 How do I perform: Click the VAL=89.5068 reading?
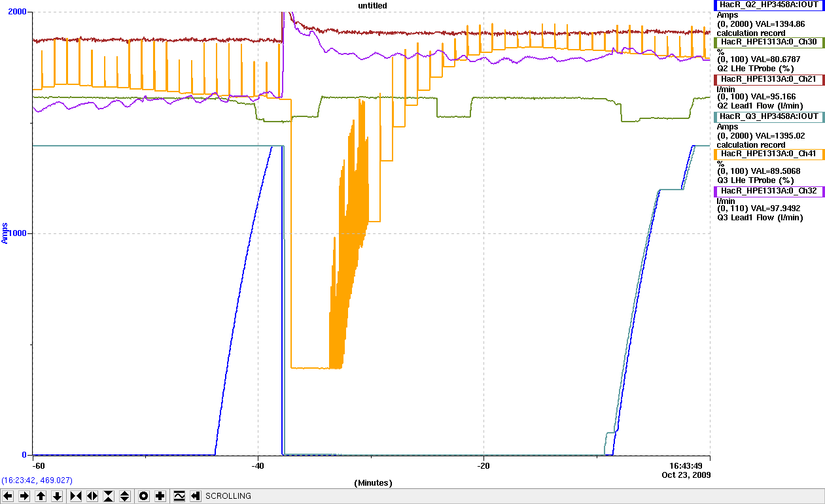[x=775, y=171]
